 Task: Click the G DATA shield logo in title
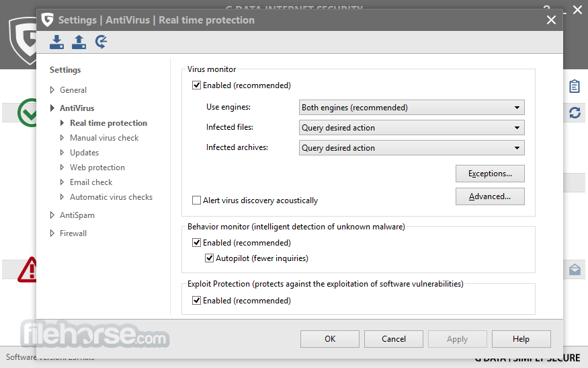(47, 20)
